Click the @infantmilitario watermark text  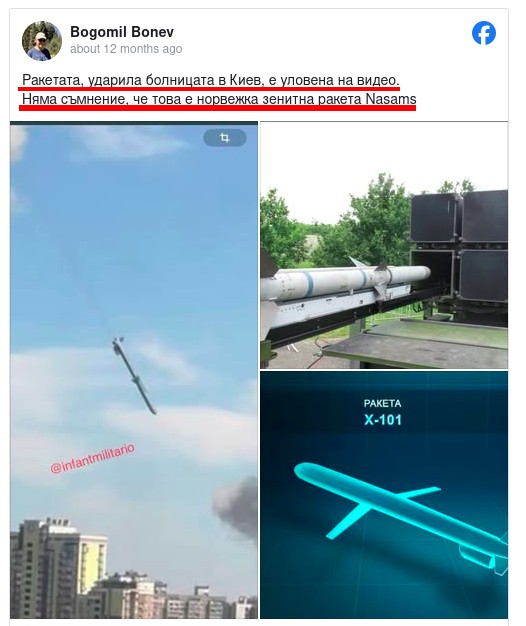click(x=93, y=459)
